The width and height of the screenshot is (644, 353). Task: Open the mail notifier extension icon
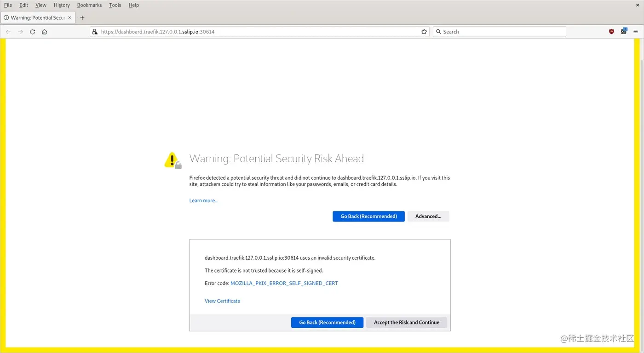pos(624,31)
